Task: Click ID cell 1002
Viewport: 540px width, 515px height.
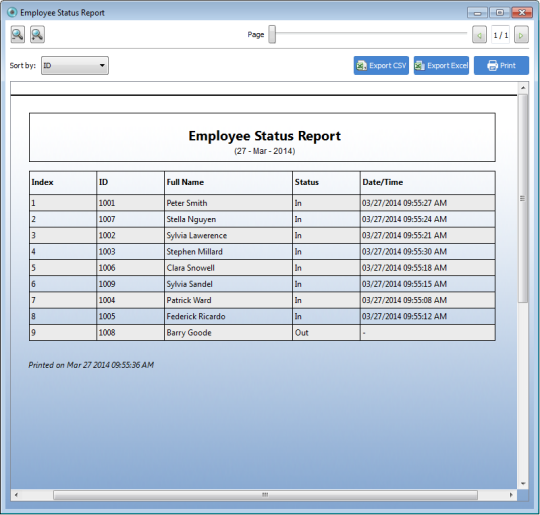Action: 131,235
